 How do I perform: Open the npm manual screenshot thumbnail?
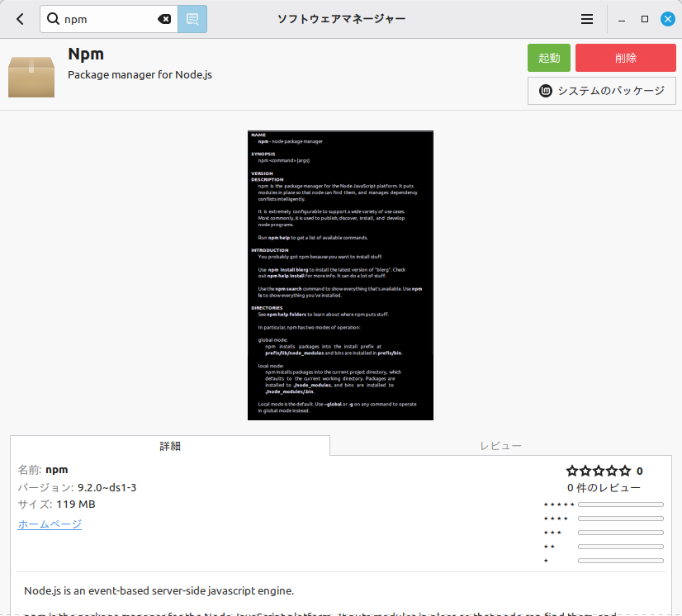[340, 275]
